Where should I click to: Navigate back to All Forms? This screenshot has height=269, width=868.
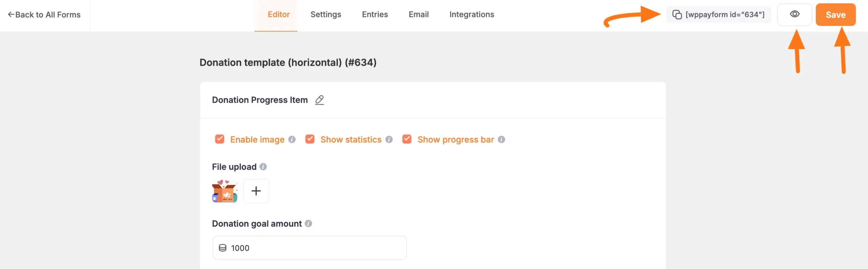click(x=44, y=15)
